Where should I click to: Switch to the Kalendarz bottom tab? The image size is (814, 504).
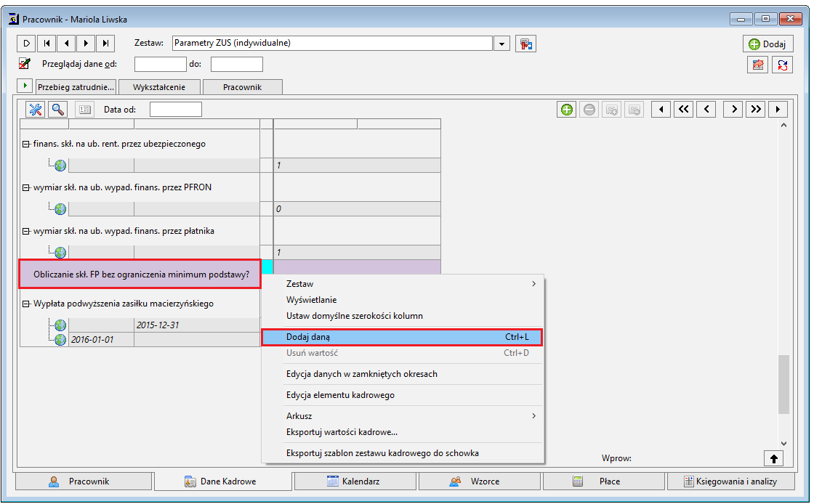[355, 481]
